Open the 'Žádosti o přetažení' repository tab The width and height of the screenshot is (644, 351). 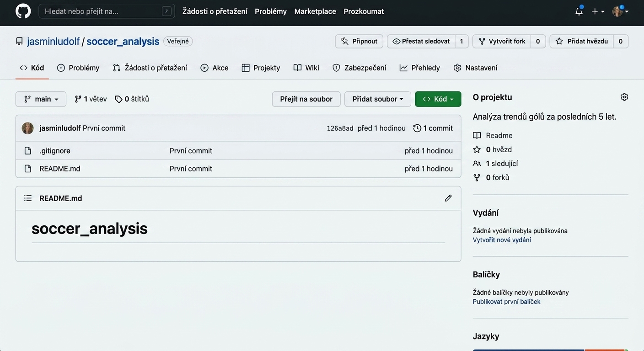point(150,68)
